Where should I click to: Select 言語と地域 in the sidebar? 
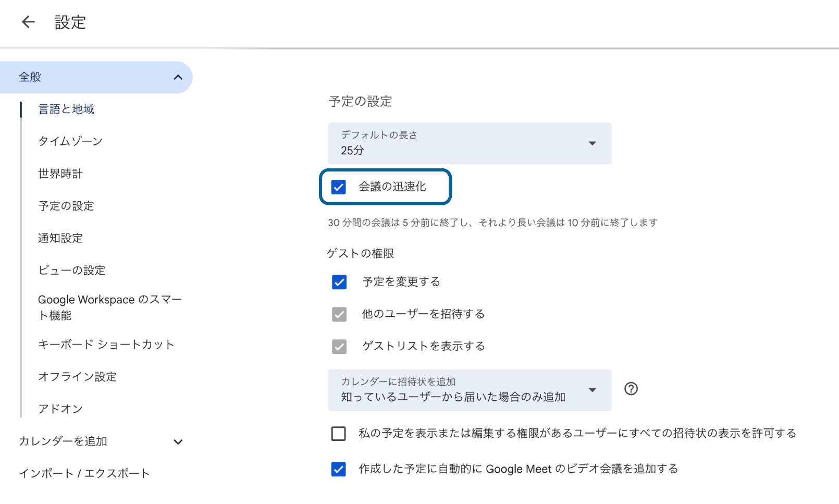(66, 109)
